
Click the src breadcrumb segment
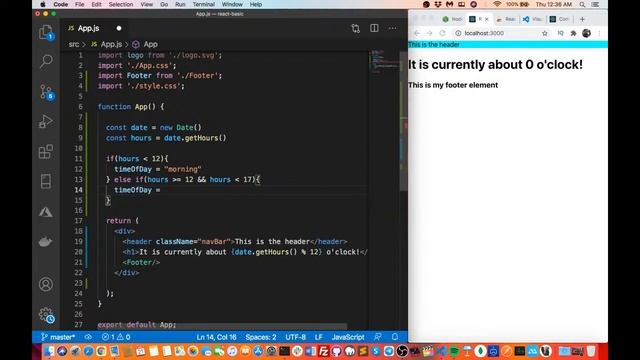(74, 44)
